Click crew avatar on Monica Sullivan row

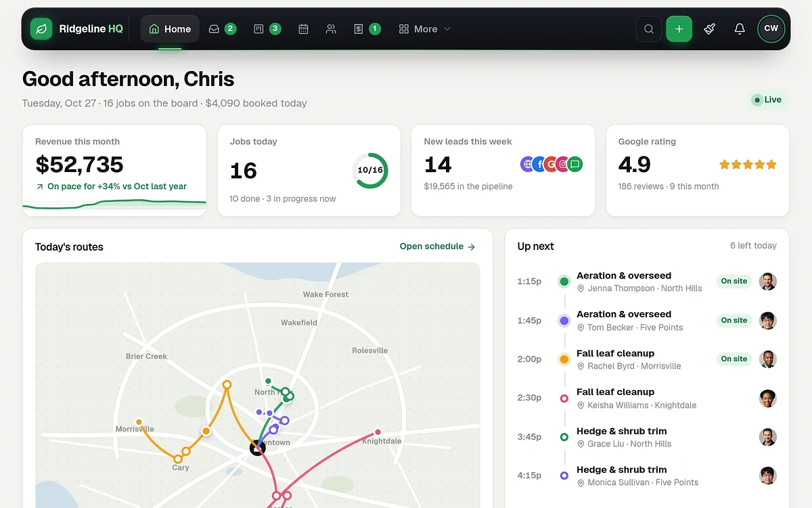click(x=767, y=475)
